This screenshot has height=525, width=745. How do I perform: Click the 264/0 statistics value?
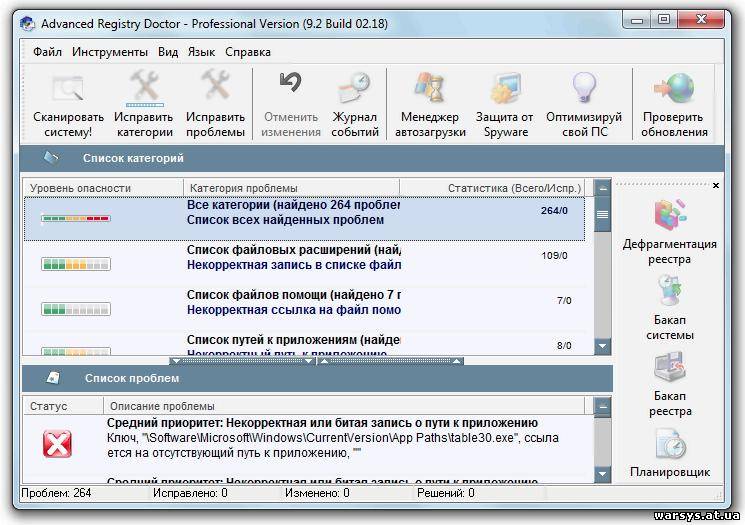(x=554, y=210)
